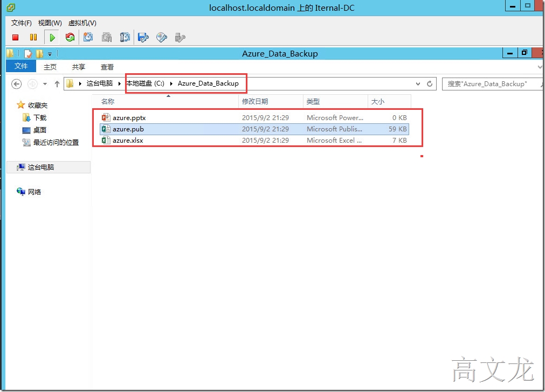The image size is (545, 392).
Task: Expand the chevron after 这台电脑 in address bar
Action: coord(120,83)
